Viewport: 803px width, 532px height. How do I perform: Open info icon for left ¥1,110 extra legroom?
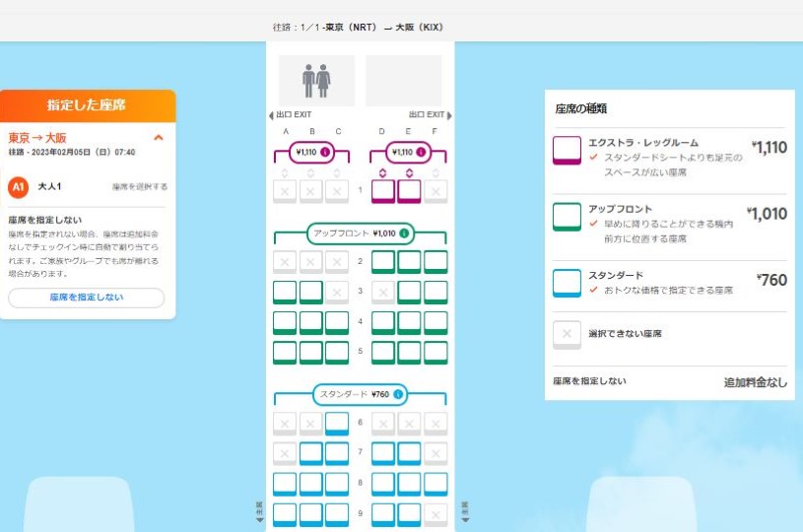click(x=325, y=152)
